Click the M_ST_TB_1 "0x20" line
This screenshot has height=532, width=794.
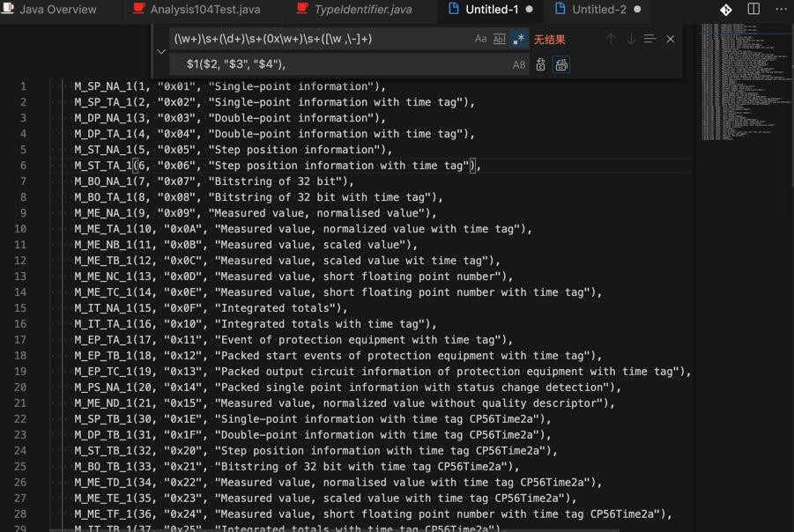pos(316,451)
